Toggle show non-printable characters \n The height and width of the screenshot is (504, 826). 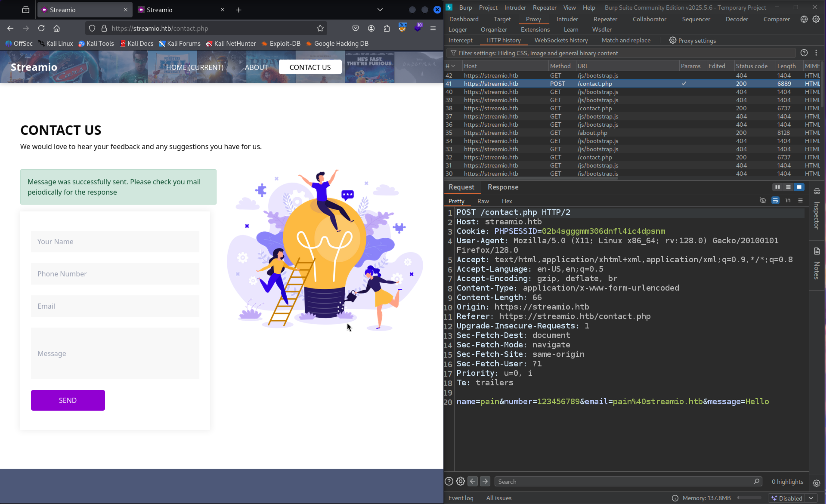coord(788,201)
